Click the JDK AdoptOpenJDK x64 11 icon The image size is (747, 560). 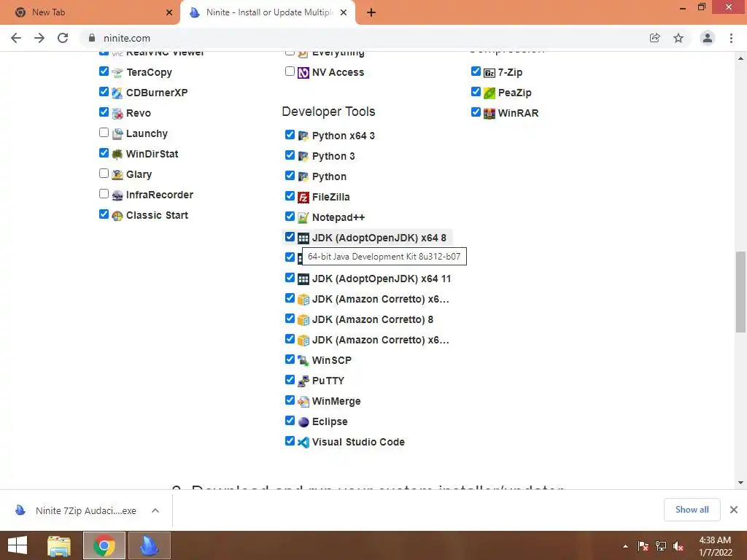point(303,279)
